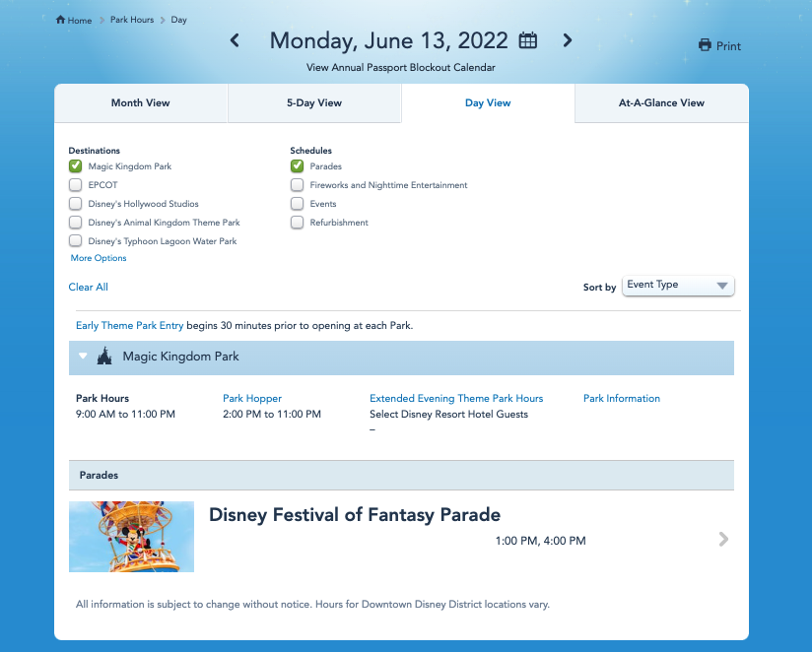This screenshot has height=652, width=812.
Task: Click the Parades section header
Action: click(x=401, y=475)
